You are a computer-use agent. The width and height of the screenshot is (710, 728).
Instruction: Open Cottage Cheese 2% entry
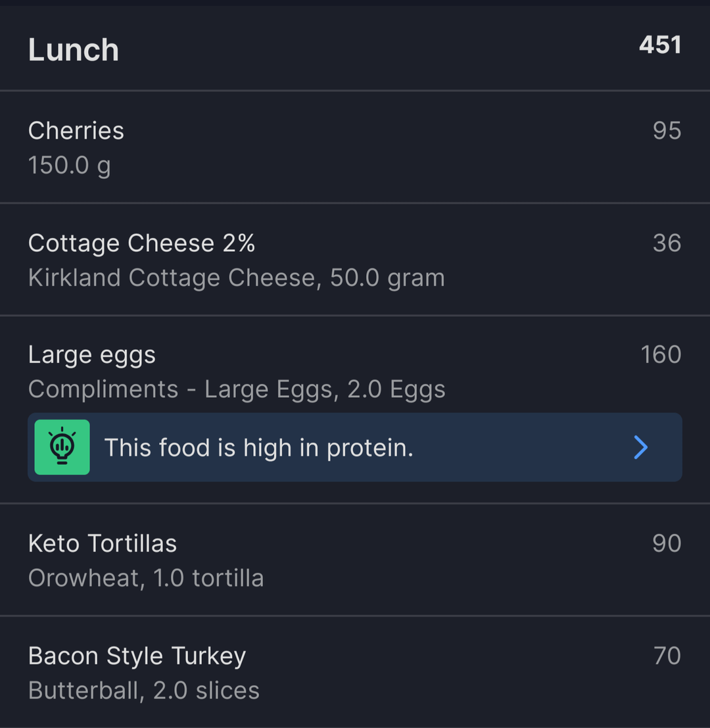pyautogui.click(x=355, y=260)
